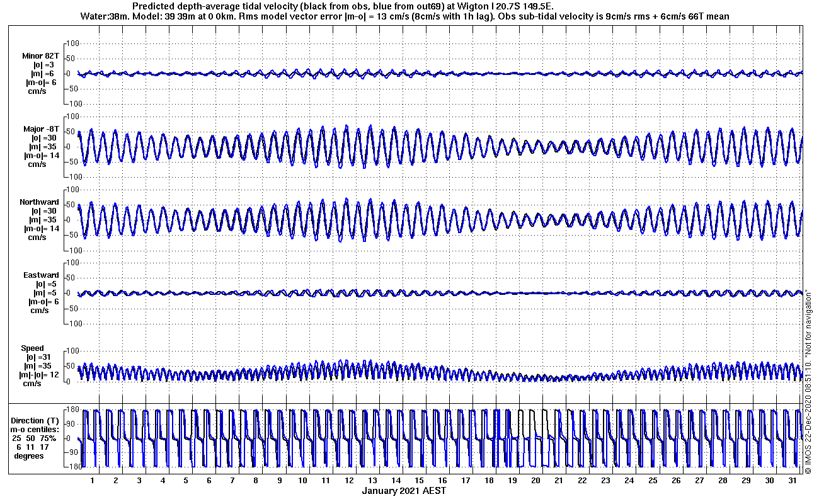Click day label '26' on the x-axis
819x504 pixels.
(x=675, y=480)
